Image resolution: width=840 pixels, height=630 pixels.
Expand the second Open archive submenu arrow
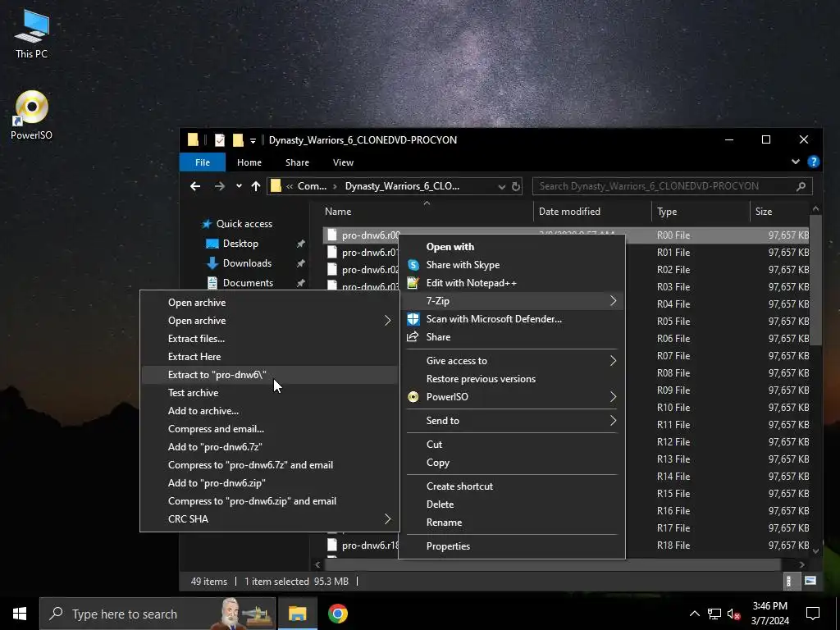tap(387, 321)
